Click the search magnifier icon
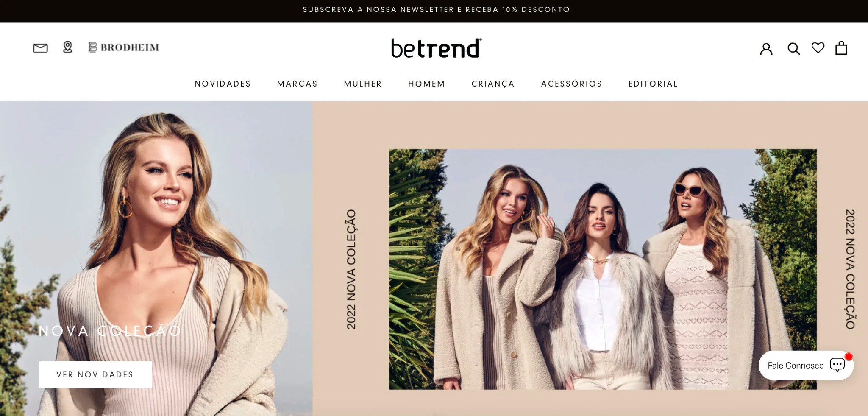This screenshot has width=868, height=416. pyautogui.click(x=793, y=49)
